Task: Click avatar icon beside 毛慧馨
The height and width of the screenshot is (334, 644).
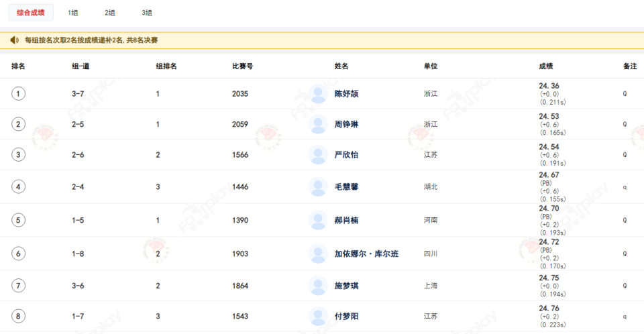Action: click(x=318, y=186)
